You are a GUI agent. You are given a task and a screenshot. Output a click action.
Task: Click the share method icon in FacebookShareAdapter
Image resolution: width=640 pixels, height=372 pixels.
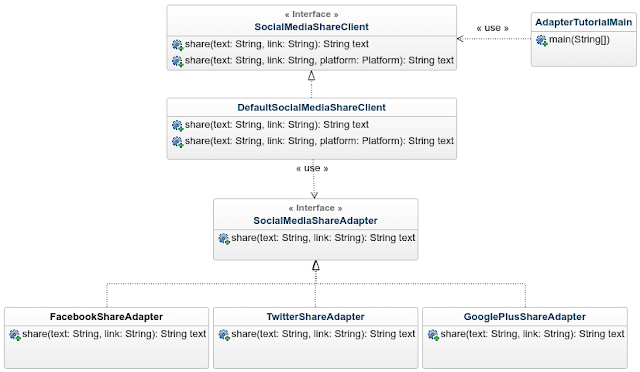(x=15, y=335)
